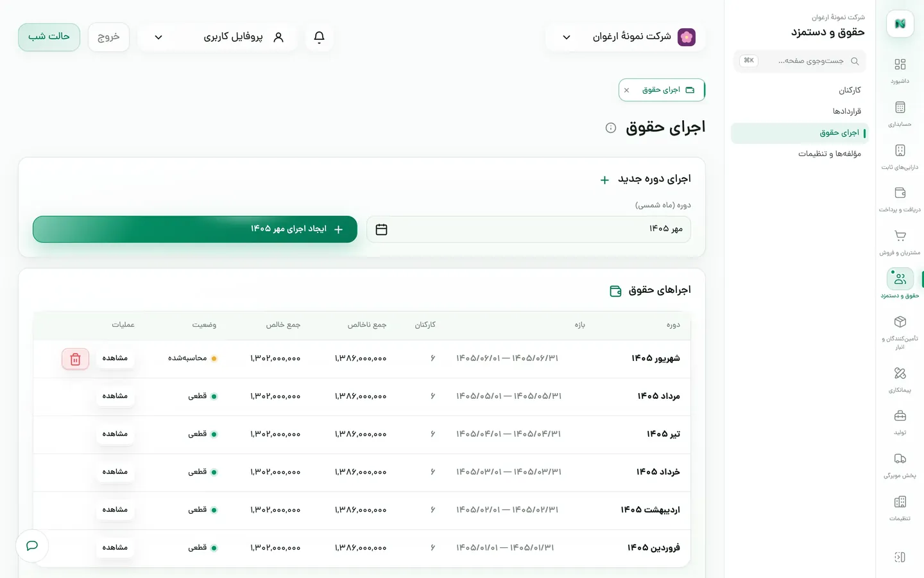Click the وضعیت column header
The height and width of the screenshot is (578, 924).
point(204,325)
